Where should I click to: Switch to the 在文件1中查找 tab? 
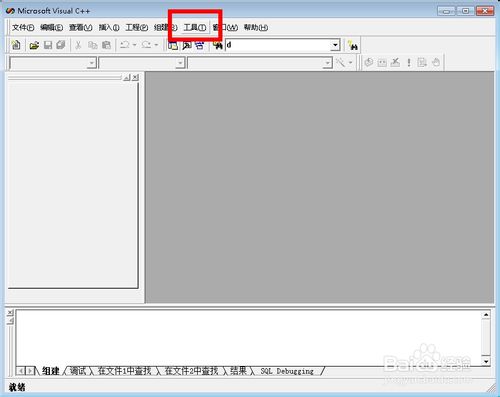tap(124, 371)
